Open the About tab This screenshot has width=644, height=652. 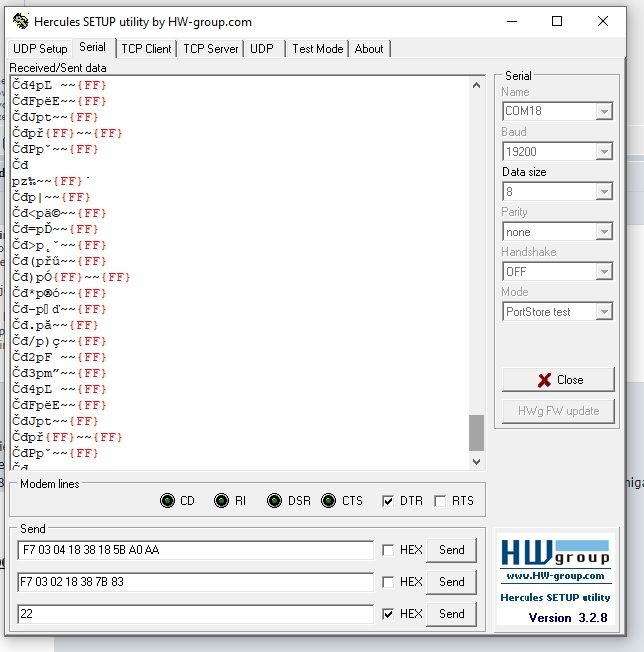(x=369, y=49)
